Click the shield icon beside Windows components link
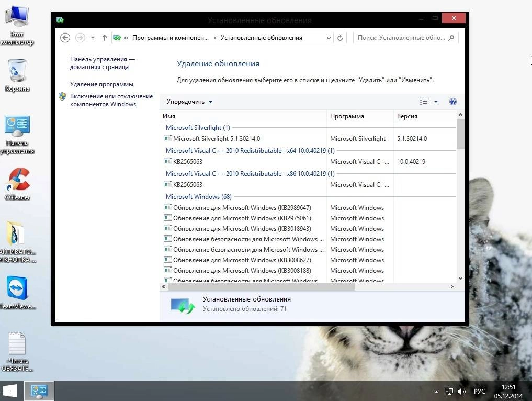The image size is (532, 401). coord(62,96)
